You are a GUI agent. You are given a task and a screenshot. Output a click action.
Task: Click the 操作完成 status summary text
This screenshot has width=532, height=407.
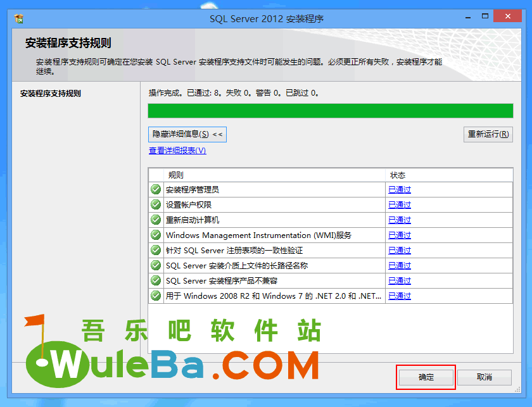tap(234, 93)
